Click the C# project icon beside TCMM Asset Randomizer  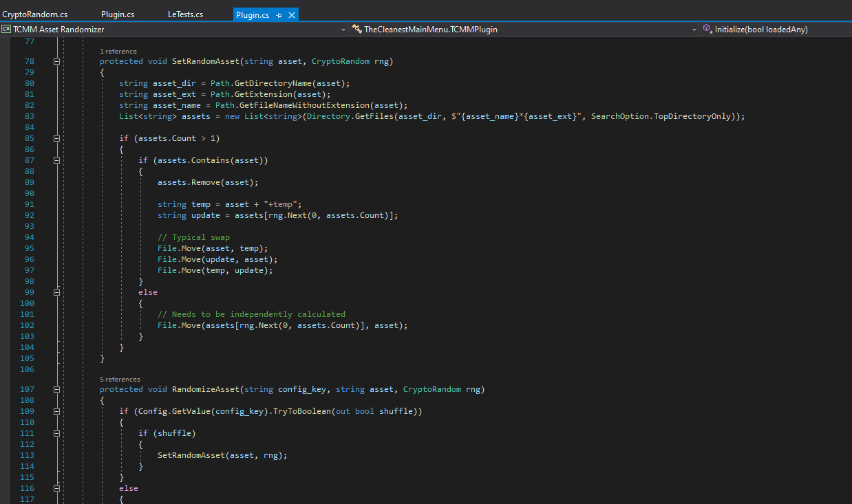(x=6, y=30)
